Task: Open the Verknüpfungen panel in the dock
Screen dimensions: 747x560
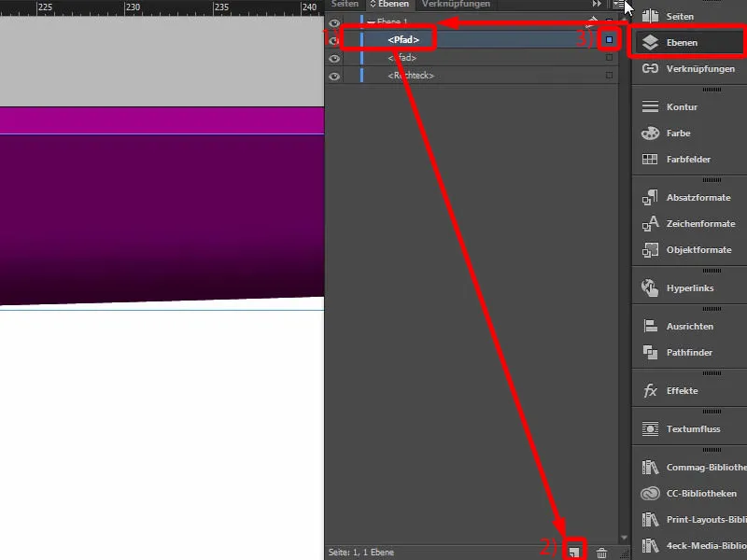Action: (689, 68)
